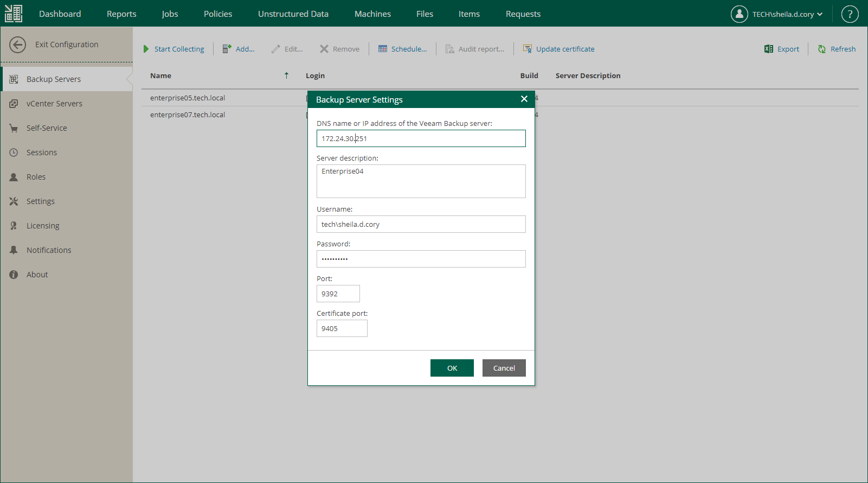Click the Server Description column header

click(x=588, y=75)
